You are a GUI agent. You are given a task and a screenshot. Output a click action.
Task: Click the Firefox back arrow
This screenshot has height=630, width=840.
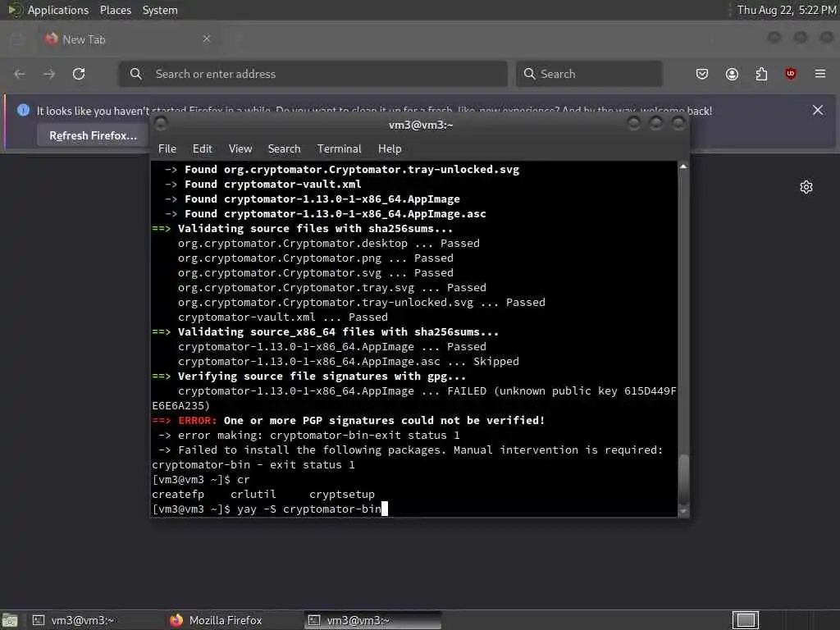pyautogui.click(x=20, y=74)
